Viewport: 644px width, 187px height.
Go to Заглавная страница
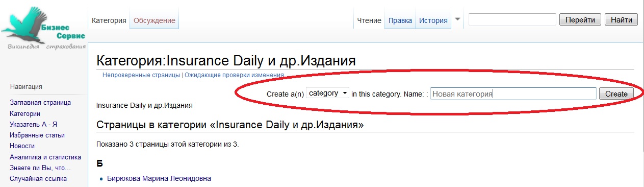coord(40,103)
